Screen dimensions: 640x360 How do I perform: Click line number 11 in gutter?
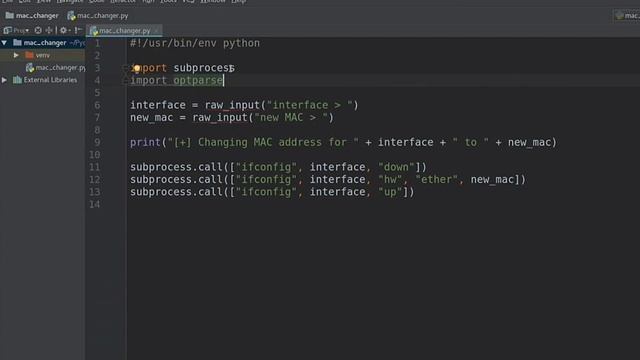pos(95,167)
